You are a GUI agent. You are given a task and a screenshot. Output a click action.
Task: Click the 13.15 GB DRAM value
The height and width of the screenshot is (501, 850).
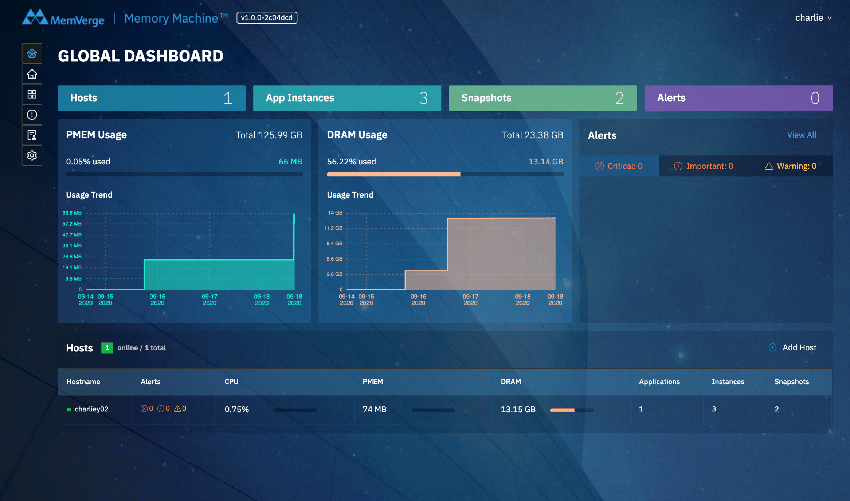tap(518, 409)
